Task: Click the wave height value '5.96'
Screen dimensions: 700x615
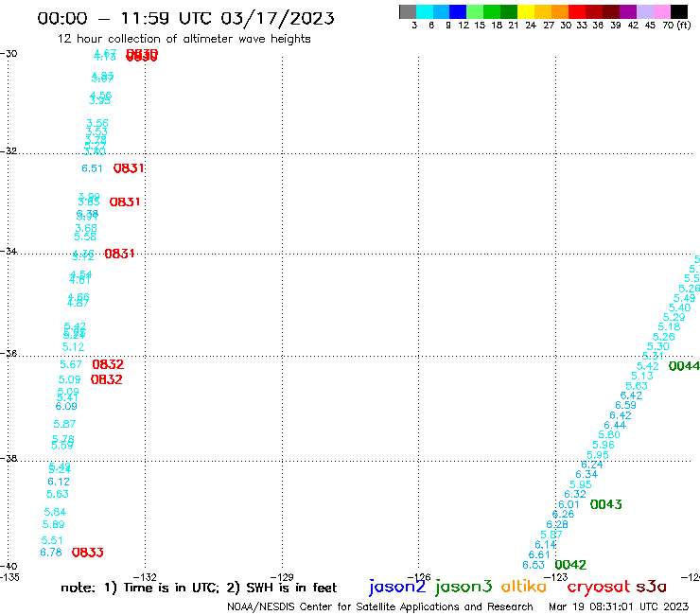Action: tap(604, 445)
